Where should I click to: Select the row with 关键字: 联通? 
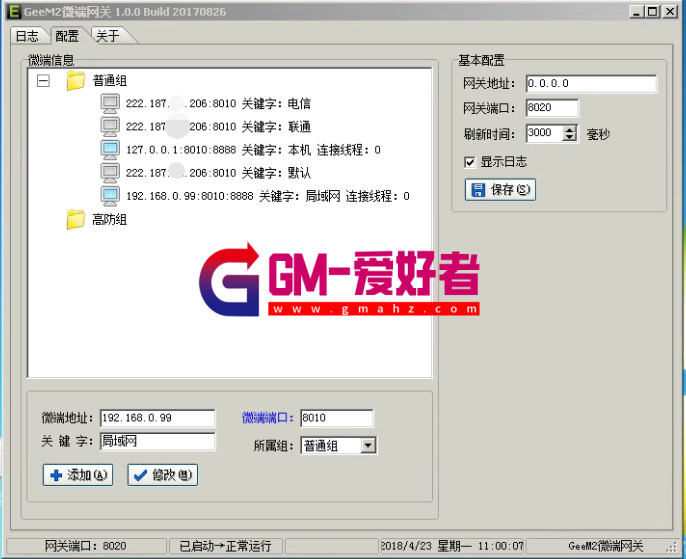pyautogui.click(x=218, y=127)
